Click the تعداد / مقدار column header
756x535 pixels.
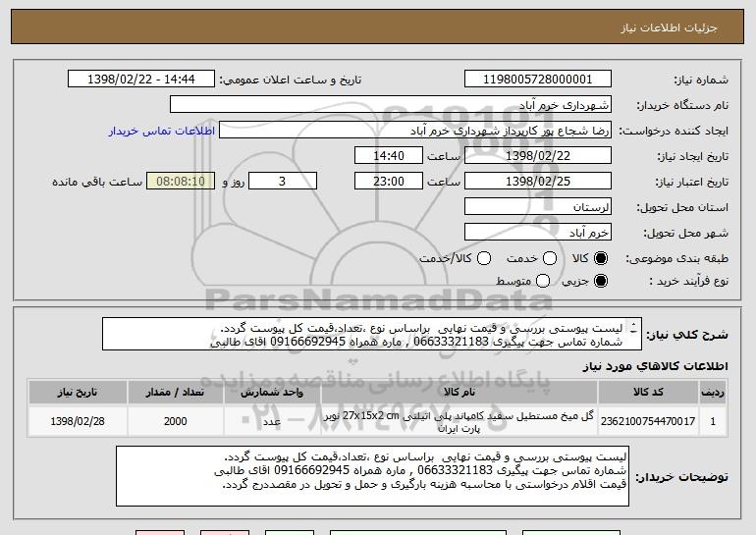point(176,393)
